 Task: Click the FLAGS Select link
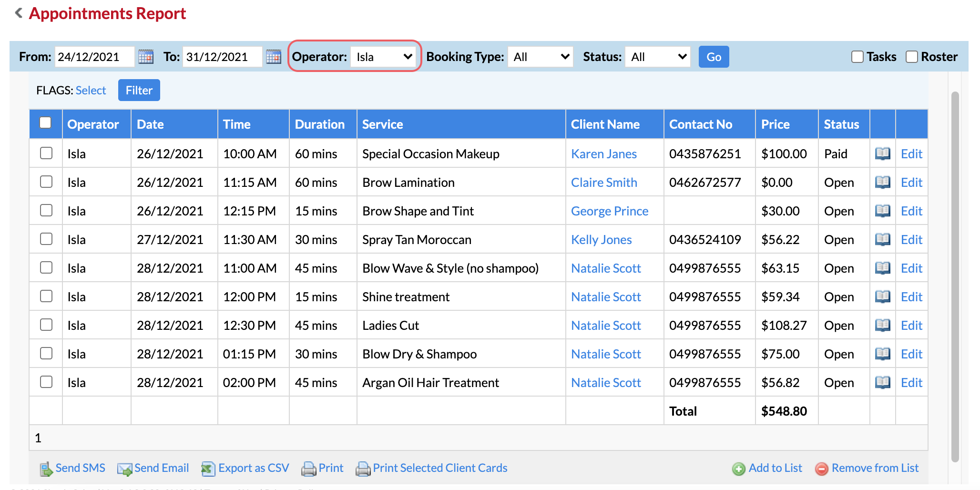(x=91, y=90)
